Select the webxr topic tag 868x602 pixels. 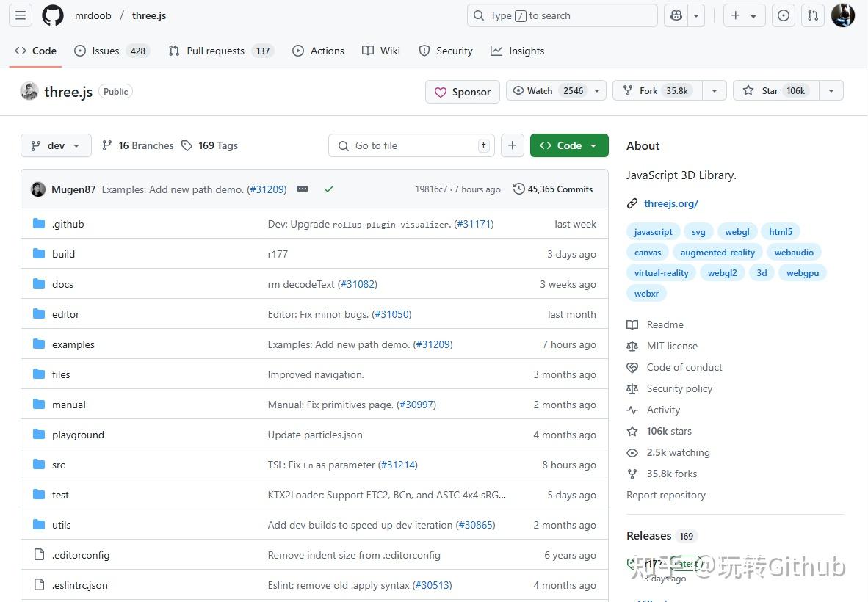[646, 293]
